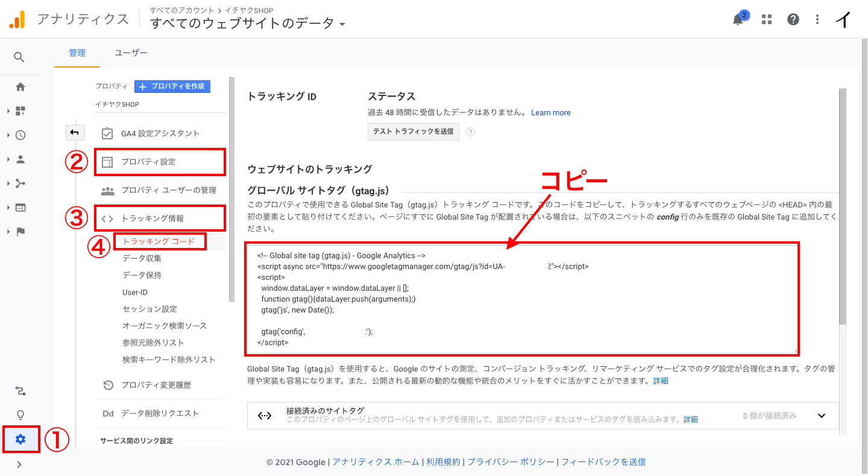Open more options vertical dots
Screen dimensions: 868x476
[817, 19]
